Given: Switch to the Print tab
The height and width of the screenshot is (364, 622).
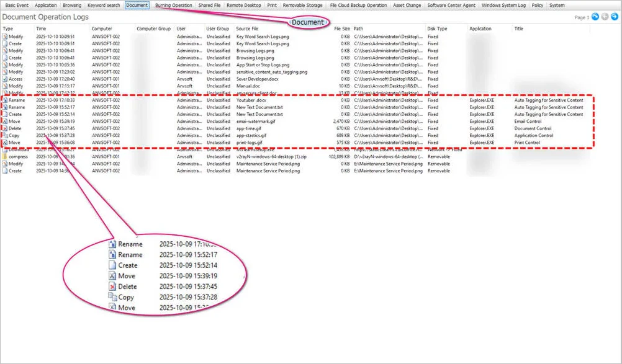Looking at the screenshot, I should 272,5.
